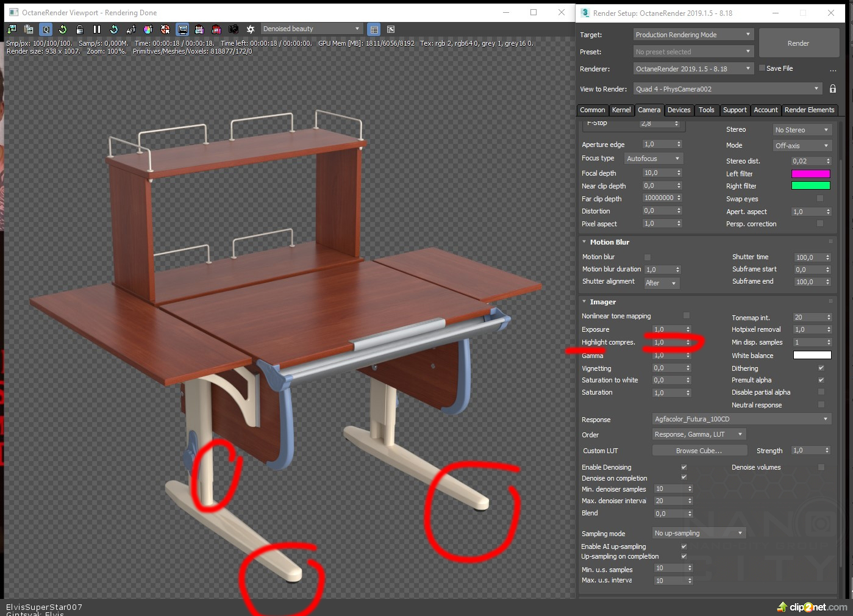Toggle the highlighted statistics list icon
The image size is (853, 616).
374,29
